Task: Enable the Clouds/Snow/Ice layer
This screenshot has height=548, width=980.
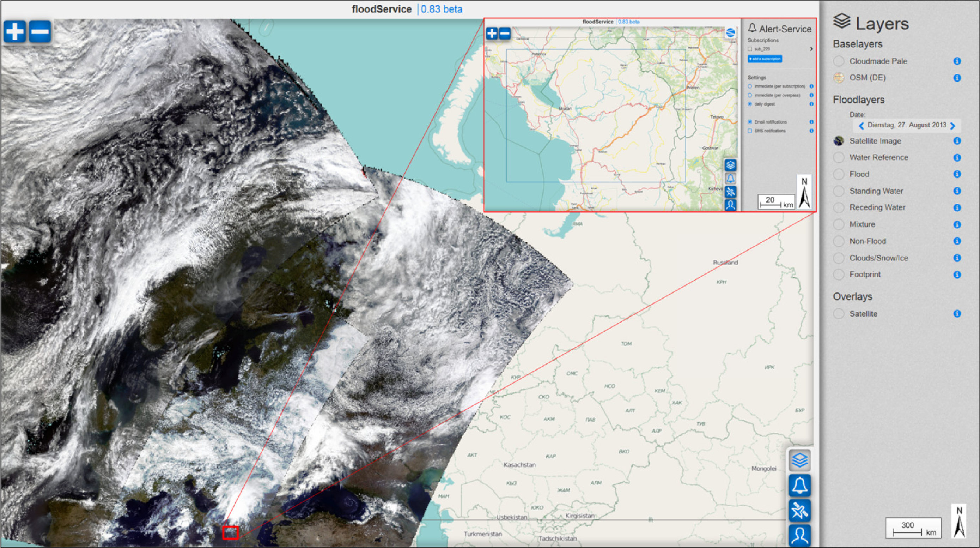Action: point(839,258)
